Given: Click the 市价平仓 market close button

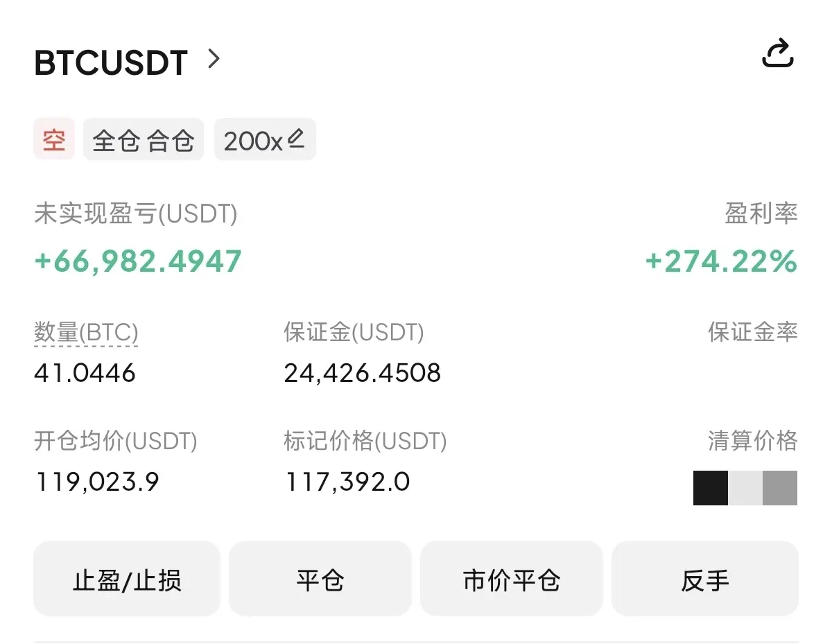Looking at the screenshot, I should [x=512, y=579].
